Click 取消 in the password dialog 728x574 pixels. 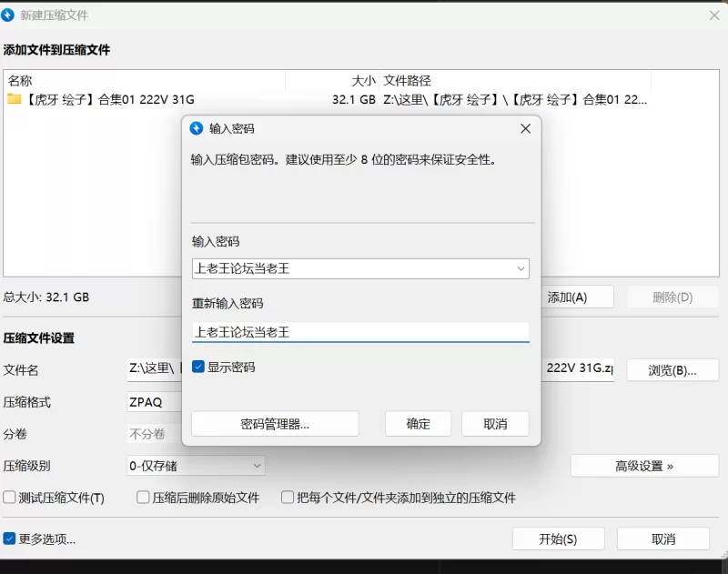(495, 424)
